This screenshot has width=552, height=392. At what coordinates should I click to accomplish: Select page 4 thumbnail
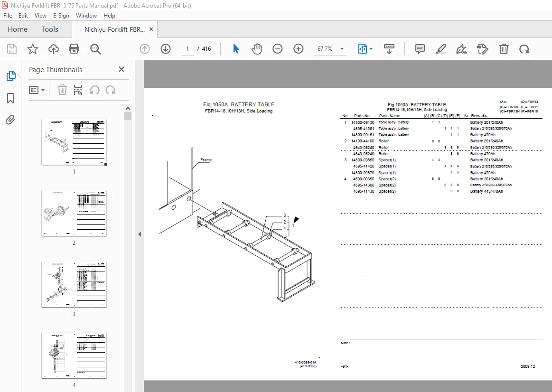pyautogui.click(x=74, y=355)
